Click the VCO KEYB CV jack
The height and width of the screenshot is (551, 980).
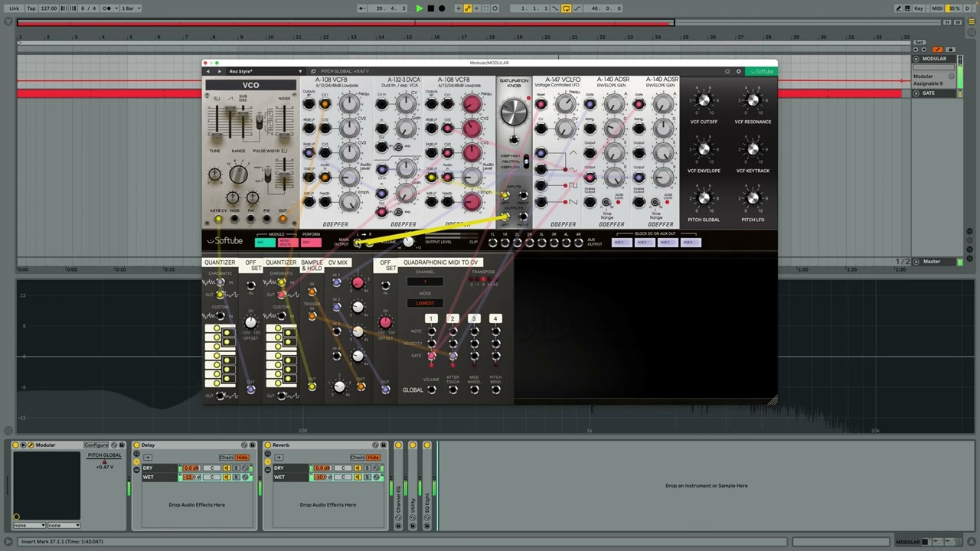(218, 220)
